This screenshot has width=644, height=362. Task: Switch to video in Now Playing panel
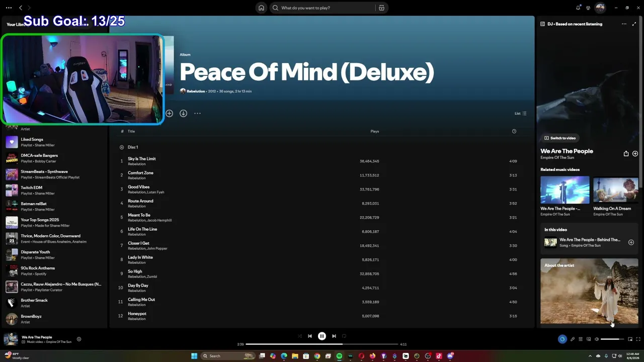point(560,138)
